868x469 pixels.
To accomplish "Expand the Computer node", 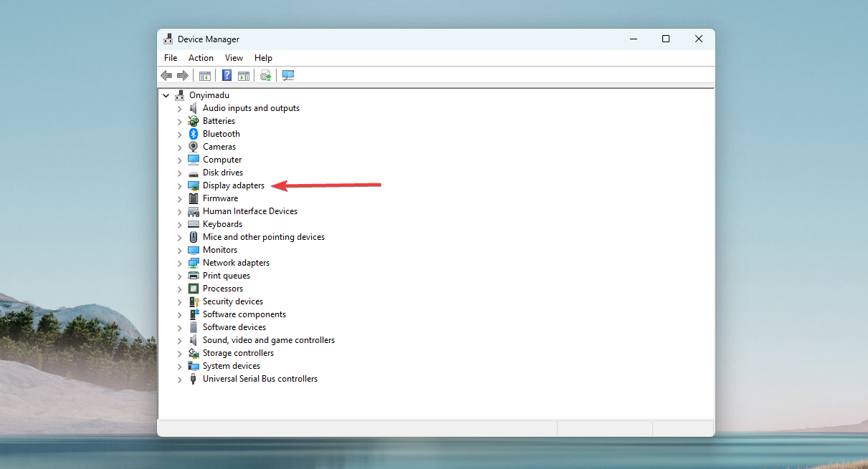I will coord(179,160).
